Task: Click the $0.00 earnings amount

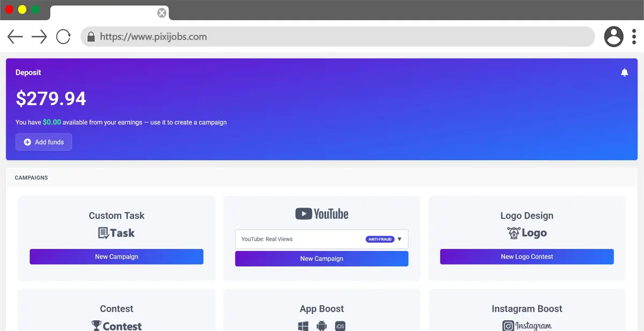Action: pyautogui.click(x=52, y=122)
